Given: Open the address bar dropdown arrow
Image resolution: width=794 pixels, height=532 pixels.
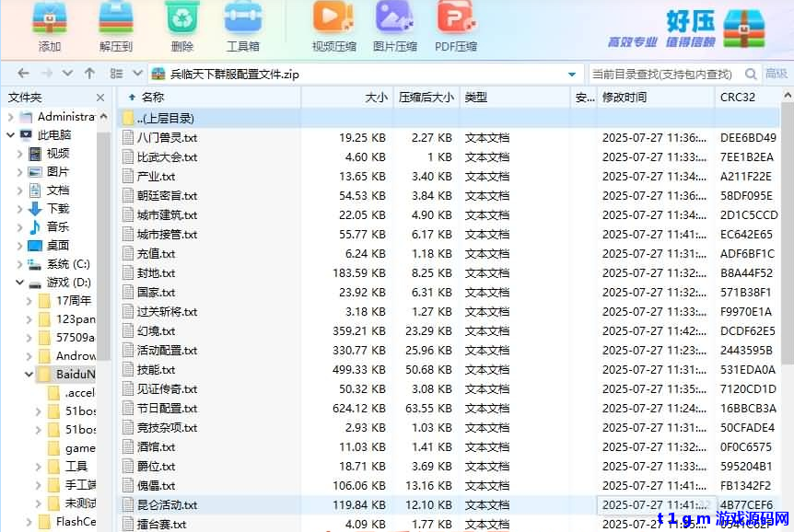Looking at the screenshot, I should (x=571, y=73).
